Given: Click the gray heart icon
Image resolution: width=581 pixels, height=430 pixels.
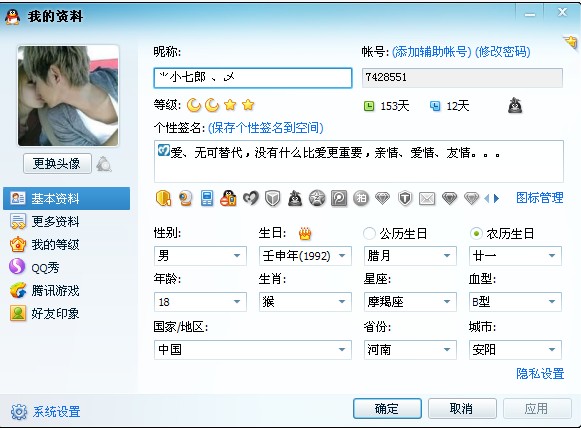Looking at the screenshot, I should (x=251, y=198).
